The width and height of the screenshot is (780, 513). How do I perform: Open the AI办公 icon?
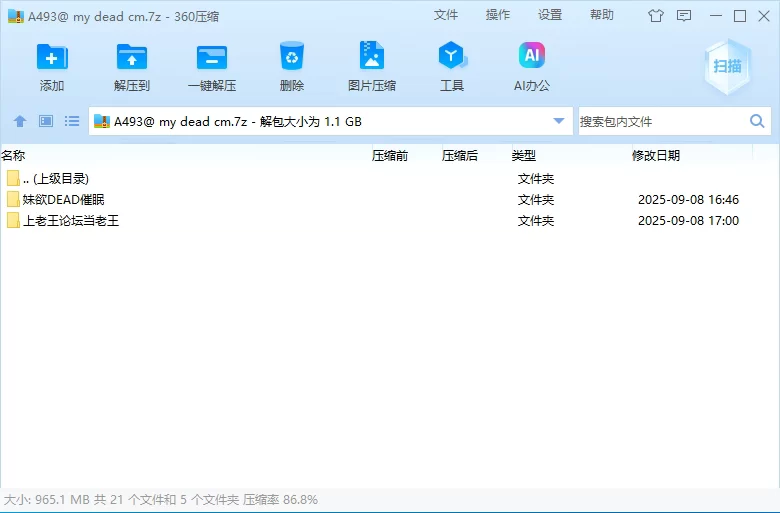pos(532,55)
